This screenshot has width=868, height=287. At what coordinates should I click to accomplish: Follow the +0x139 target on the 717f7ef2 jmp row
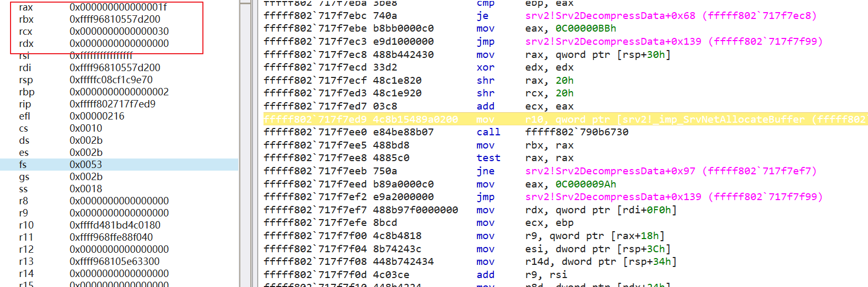pyautogui.click(x=674, y=197)
